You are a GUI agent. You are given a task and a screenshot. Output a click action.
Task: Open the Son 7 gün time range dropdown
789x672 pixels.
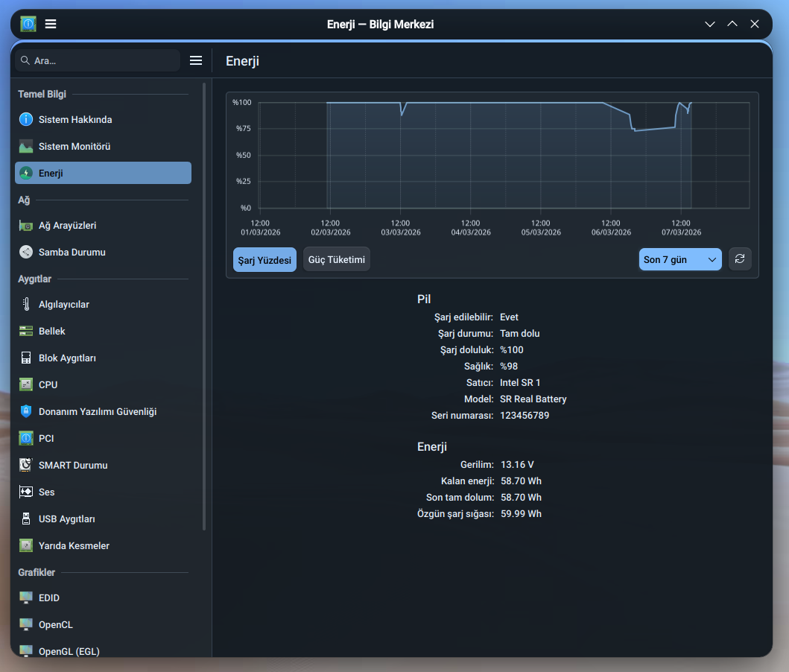[x=680, y=259]
